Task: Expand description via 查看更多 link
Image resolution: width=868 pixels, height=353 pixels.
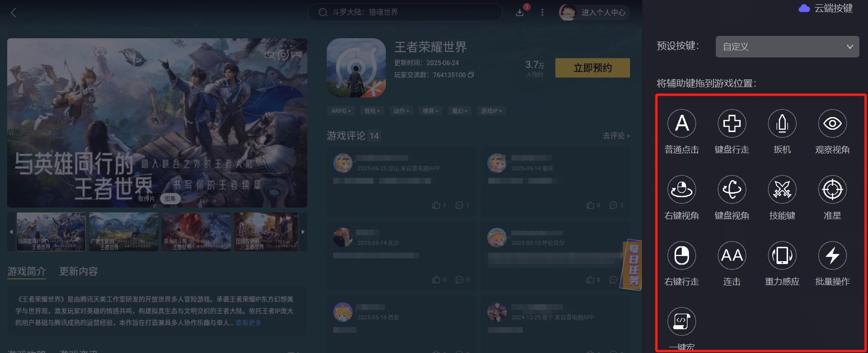Action: point(248,323)
